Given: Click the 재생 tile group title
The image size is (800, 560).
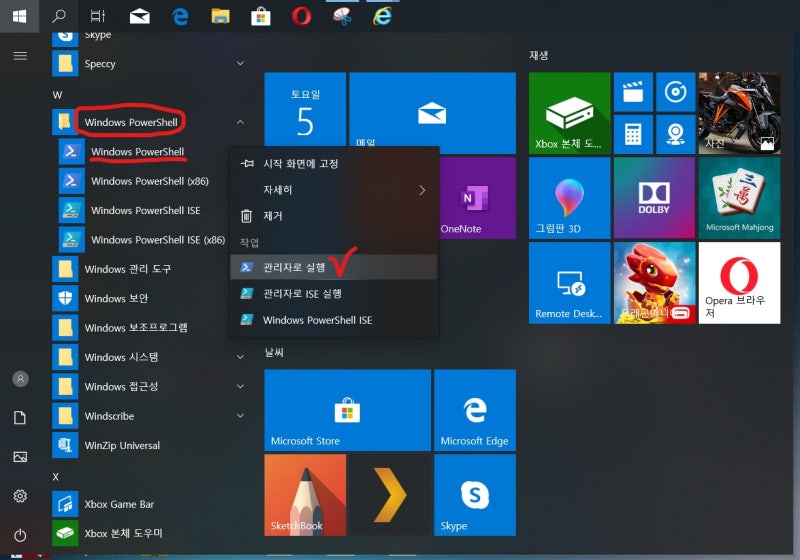Looking at the screenshot, I should [538, 55].
